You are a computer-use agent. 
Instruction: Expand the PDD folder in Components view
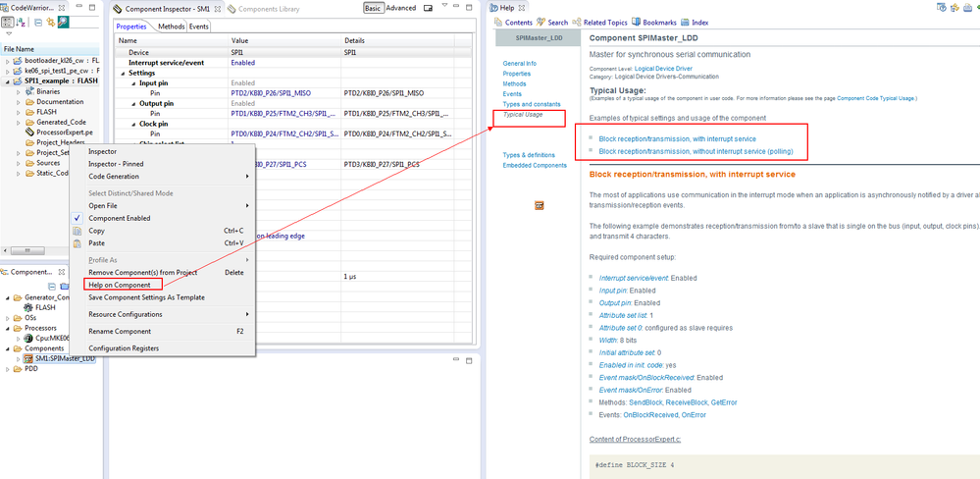(8, 369)
